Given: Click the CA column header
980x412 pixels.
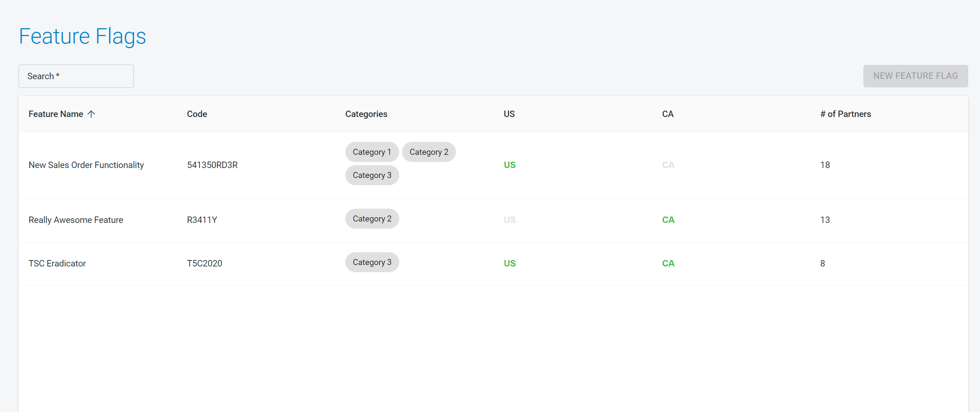Looking at the screenshot, I should point(668,114).
